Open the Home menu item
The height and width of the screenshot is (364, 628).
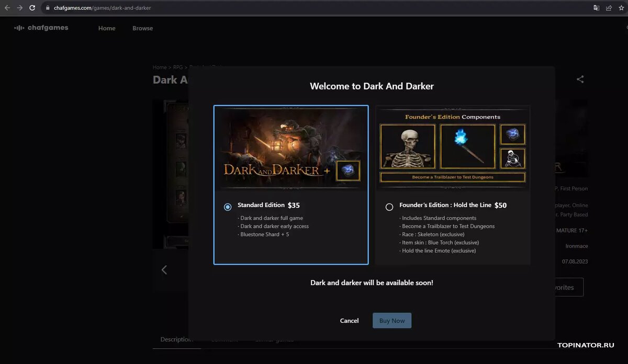pos(107,28)
